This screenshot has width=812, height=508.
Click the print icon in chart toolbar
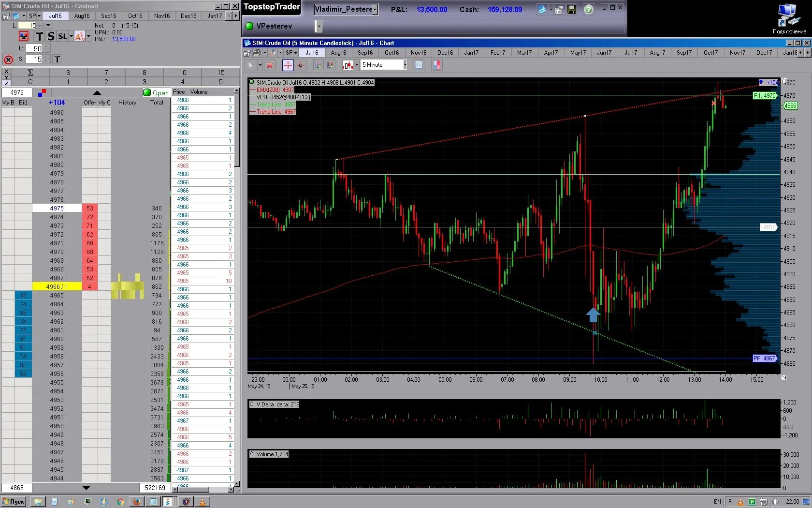point(257,53)
